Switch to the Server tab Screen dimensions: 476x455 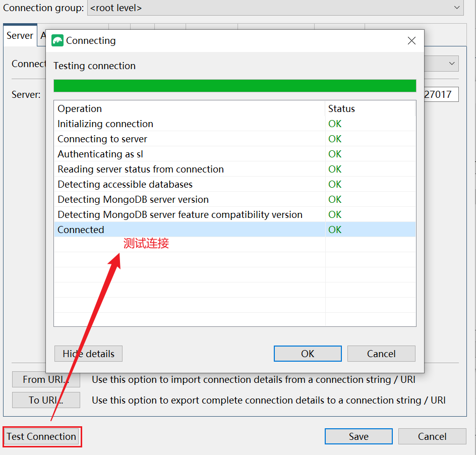(20, 35)
